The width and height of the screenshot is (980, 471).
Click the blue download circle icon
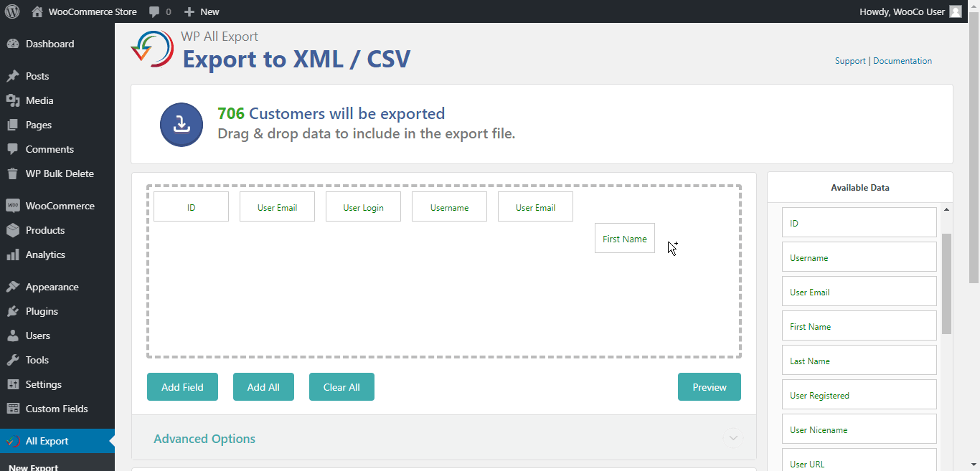click(x=182, y=125)
